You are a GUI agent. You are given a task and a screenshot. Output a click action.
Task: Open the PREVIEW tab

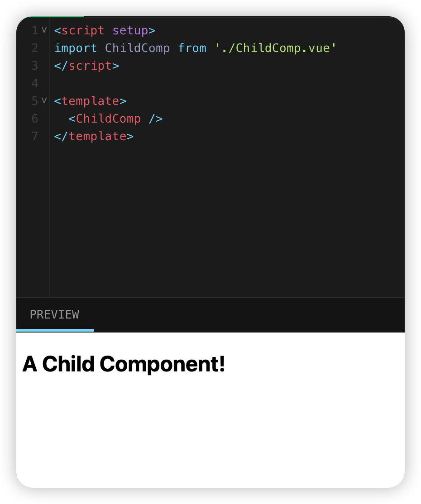coord(55,314)
